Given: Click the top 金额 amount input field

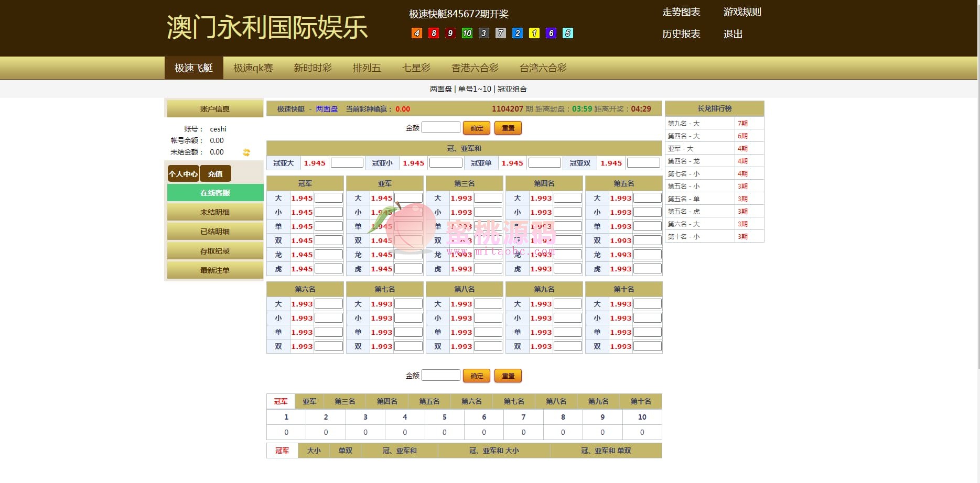Looking at the screenshot, I should 441,128.
